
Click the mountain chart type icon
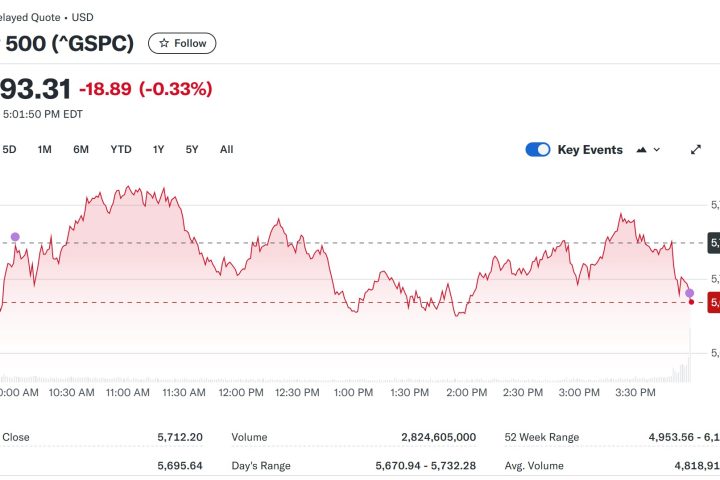640,150
